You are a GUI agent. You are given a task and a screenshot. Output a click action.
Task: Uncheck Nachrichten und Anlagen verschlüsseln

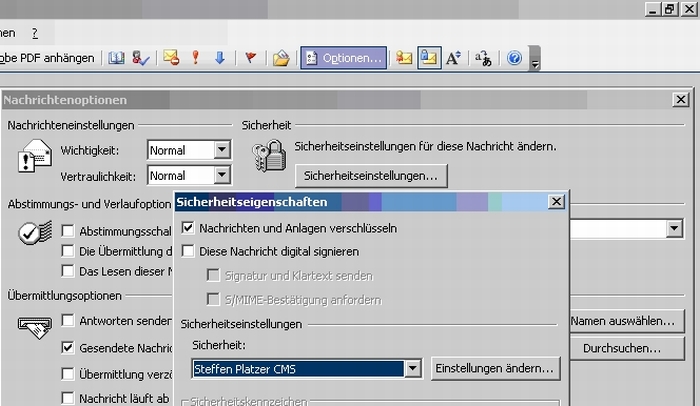[x=188, y=229]
